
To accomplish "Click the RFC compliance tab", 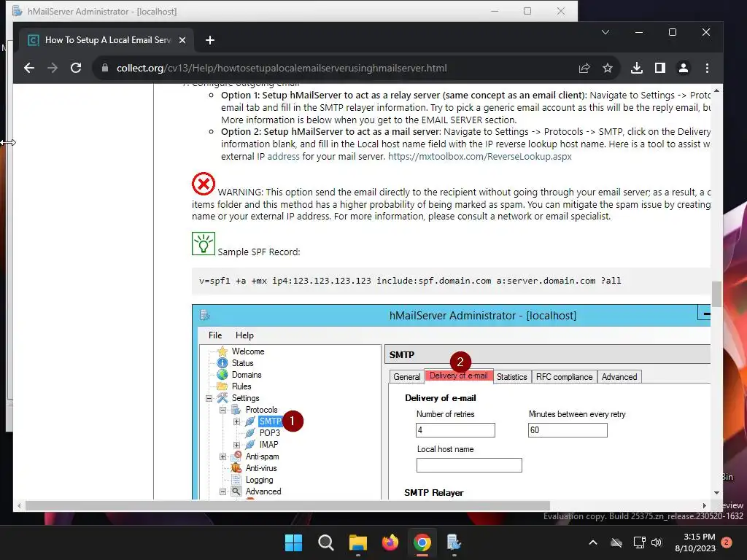I will click(x=564, y=377).
